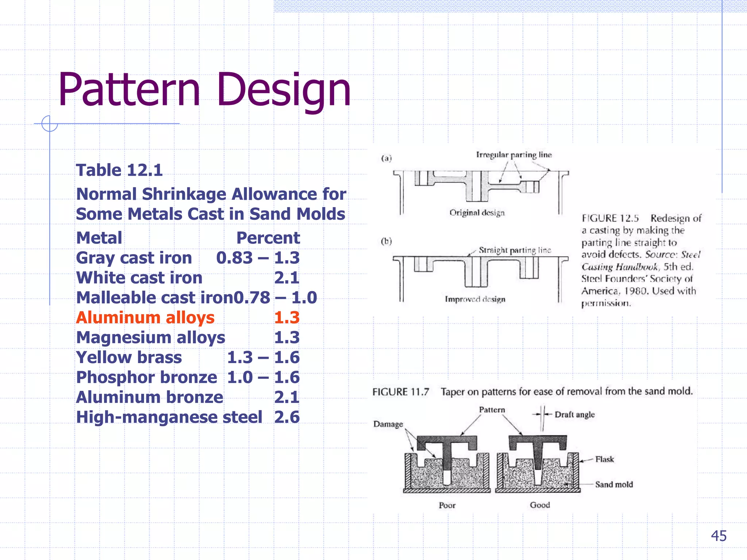747x560 pixels.
Task: Click the improved design casting diagram (b)
Action: (481, 279)
